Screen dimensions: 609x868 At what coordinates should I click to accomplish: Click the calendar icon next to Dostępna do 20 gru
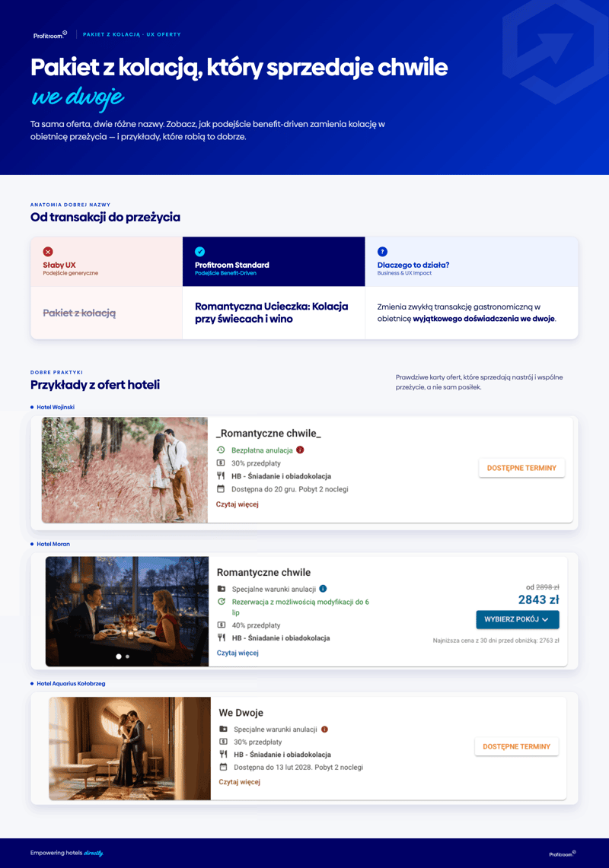click(221, 489)
